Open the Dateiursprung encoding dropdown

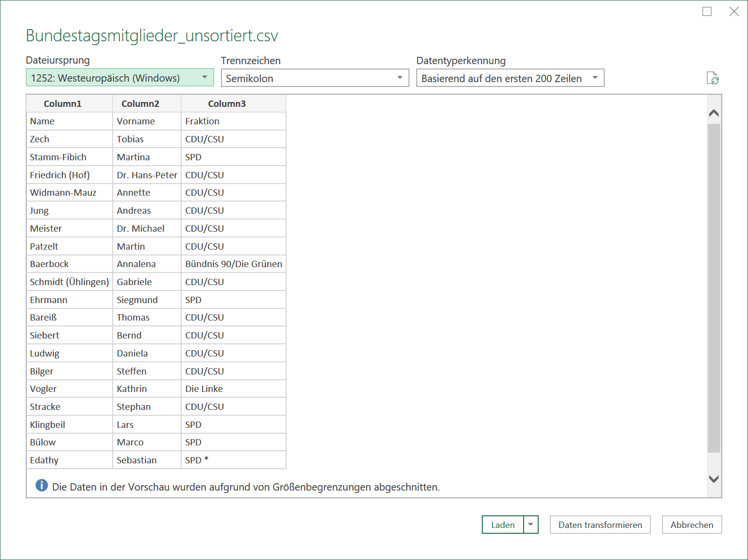tap(120, 78)
